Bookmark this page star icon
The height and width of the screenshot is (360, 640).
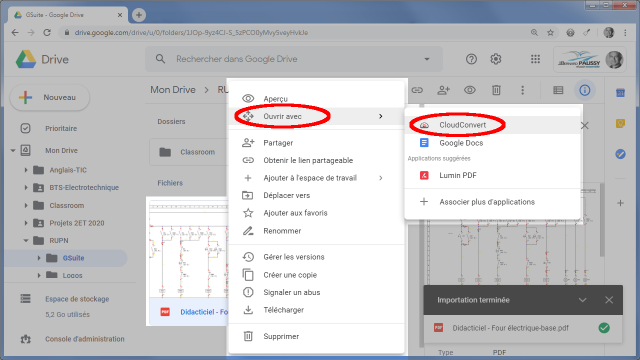pos(550,33)
